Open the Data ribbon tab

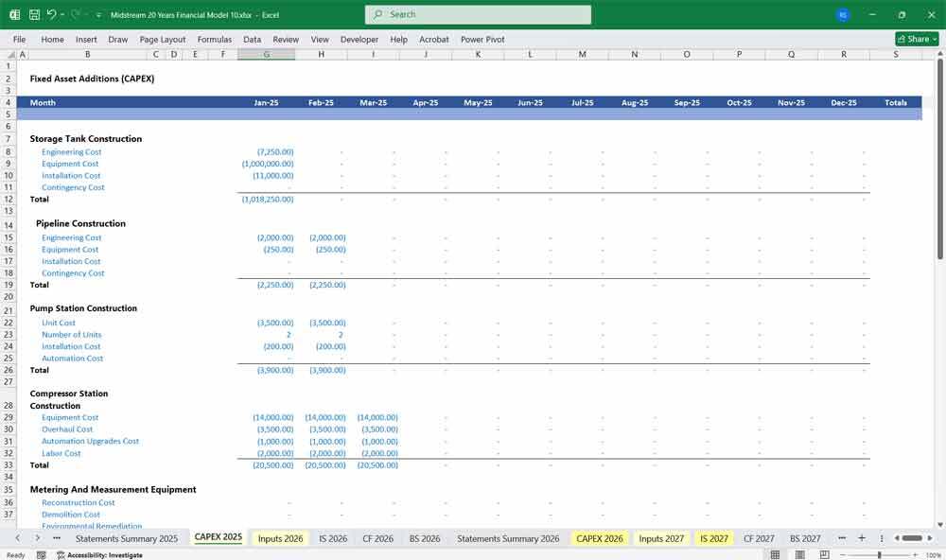tap(253, 39)
